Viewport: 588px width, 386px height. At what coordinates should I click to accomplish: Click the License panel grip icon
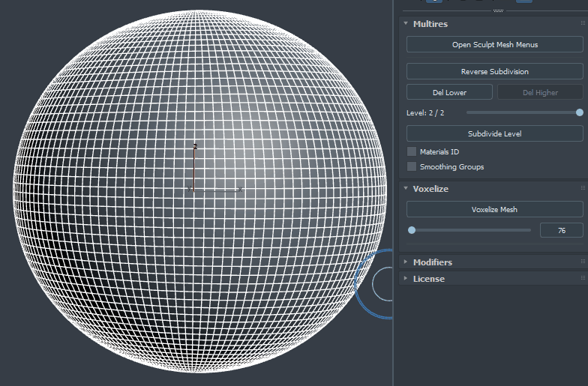583,278
